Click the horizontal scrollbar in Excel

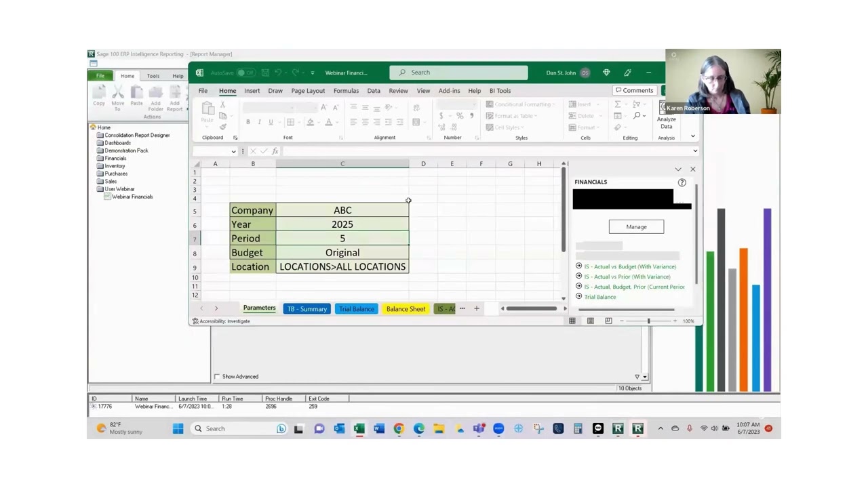pyautogui.click(x=531, y=308)
